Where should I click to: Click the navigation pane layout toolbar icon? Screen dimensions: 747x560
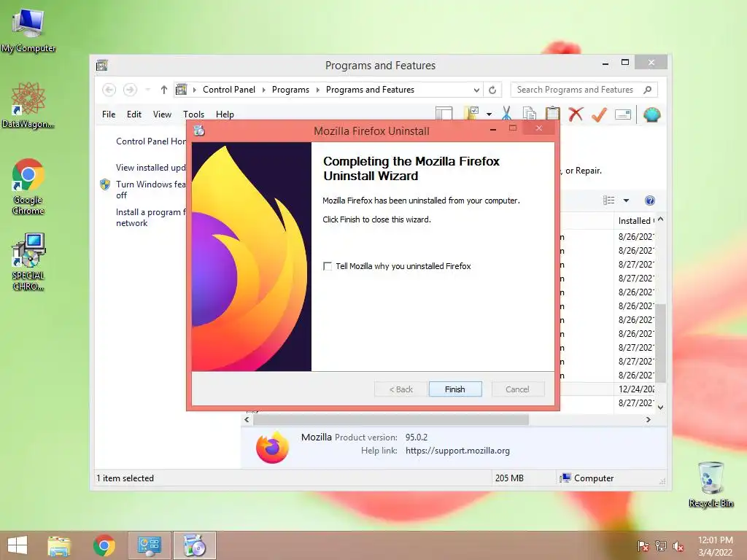pos(444,113)
